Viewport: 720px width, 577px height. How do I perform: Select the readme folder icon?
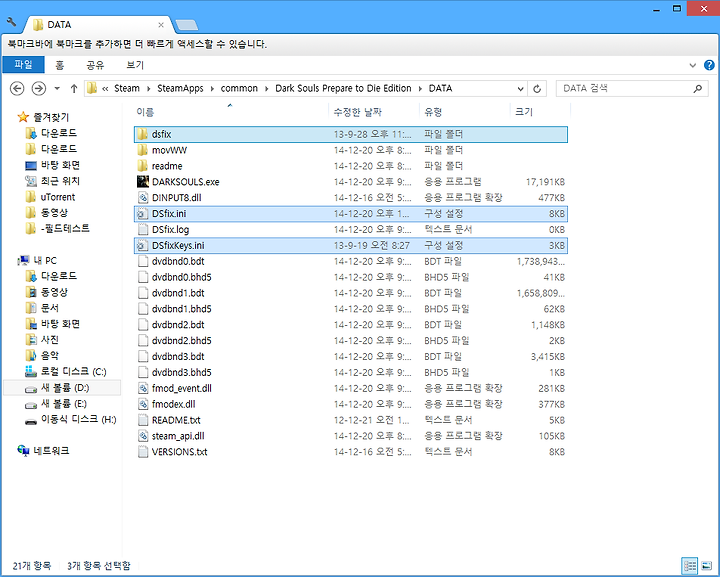pyautogui.click(x=142, y=166)
